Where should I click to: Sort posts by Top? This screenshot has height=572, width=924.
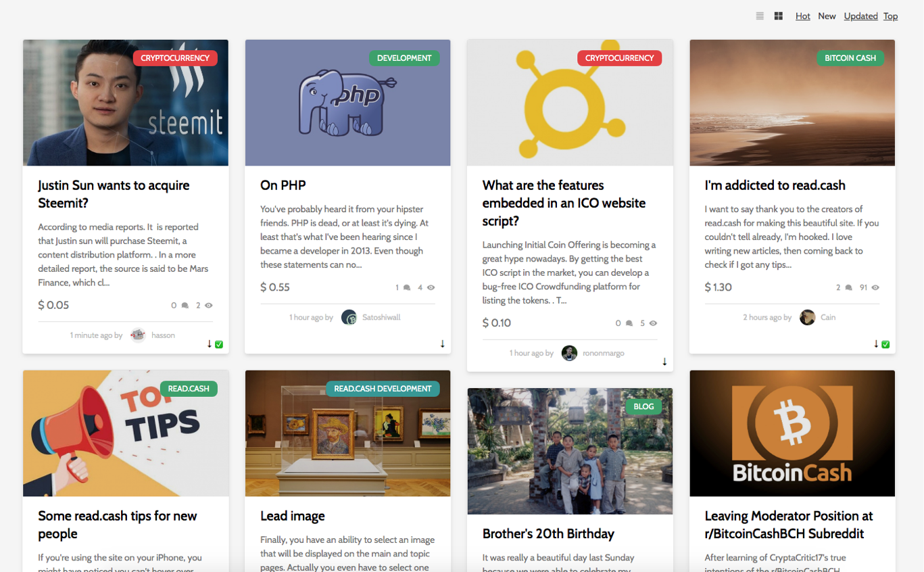click(x=891, y=16)
